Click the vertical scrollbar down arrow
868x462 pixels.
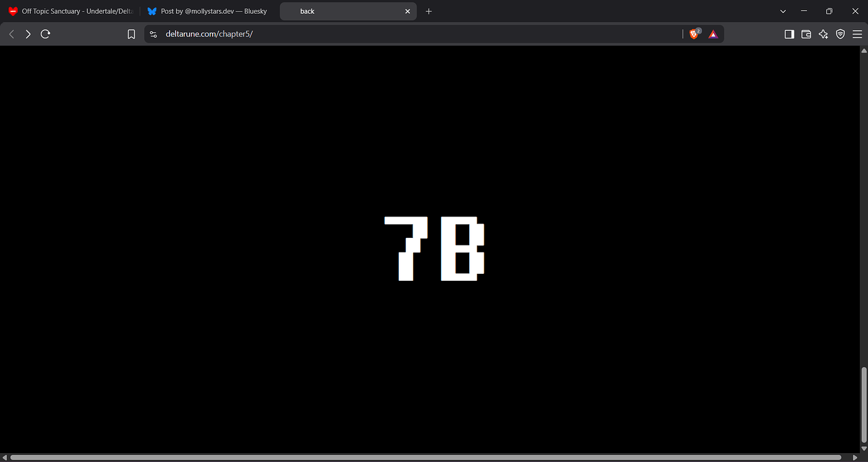click(x=864, y=448)
